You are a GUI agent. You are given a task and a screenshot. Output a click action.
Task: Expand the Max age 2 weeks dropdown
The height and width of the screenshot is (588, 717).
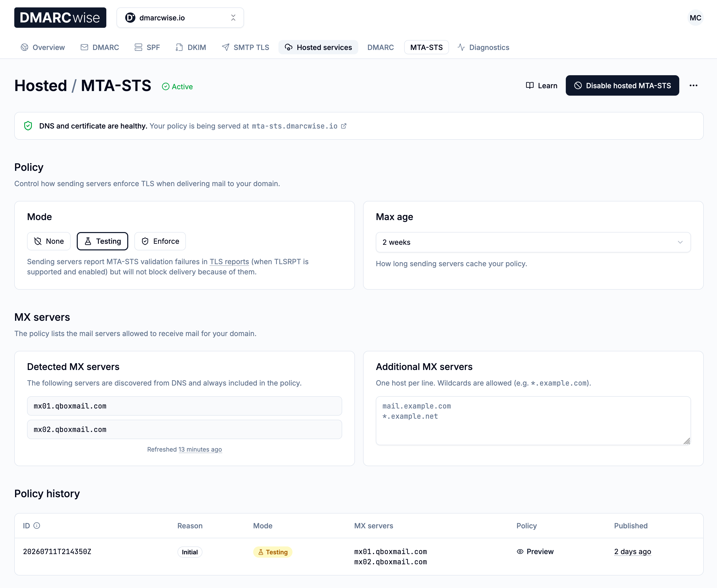(533, 242)
